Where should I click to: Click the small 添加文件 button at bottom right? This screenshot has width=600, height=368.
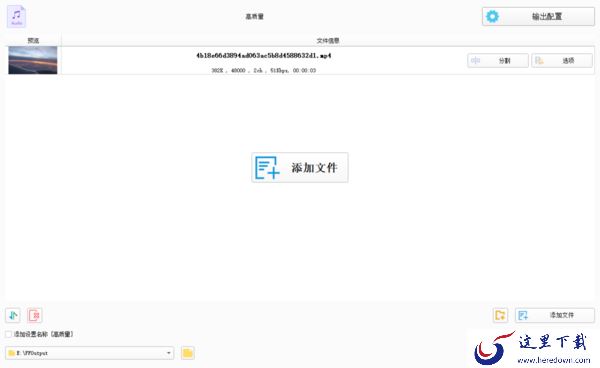pyautogui.click(x=555, y=315)
